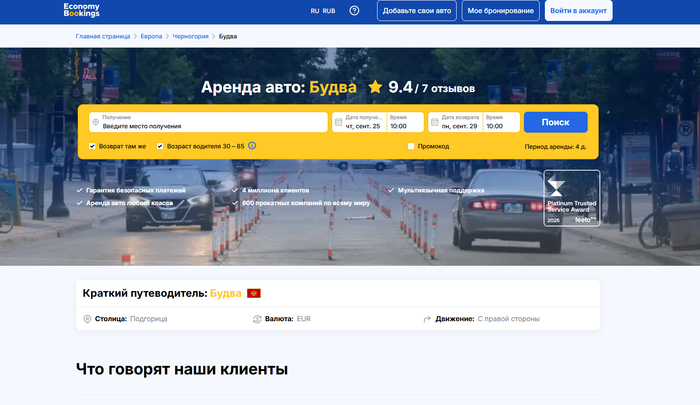Click the 'Войти в аккаунт' button

pos(578,11)
